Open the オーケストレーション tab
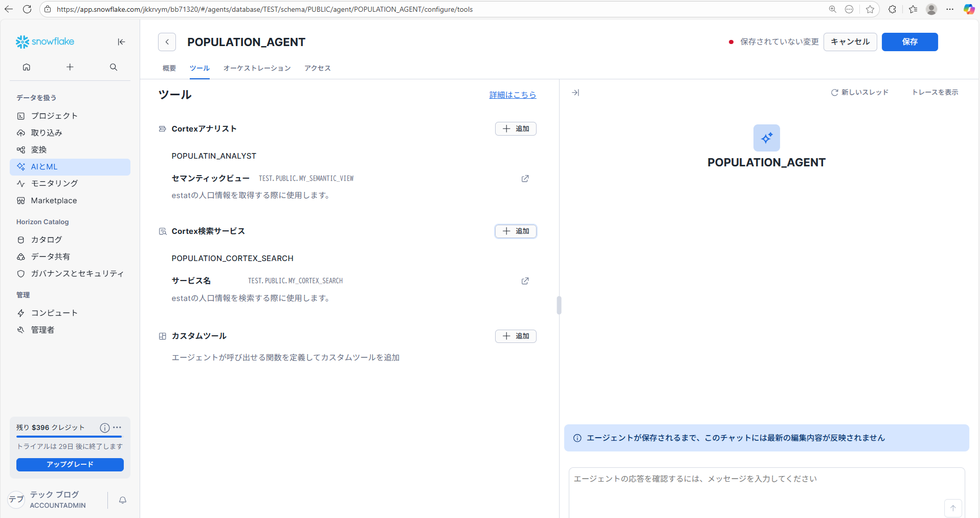 (x=257, y=68)
